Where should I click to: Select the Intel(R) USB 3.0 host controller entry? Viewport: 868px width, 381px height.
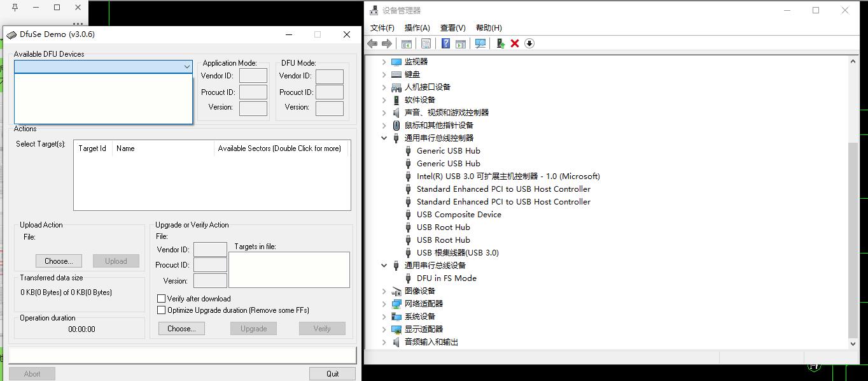(x=508, y=176)
